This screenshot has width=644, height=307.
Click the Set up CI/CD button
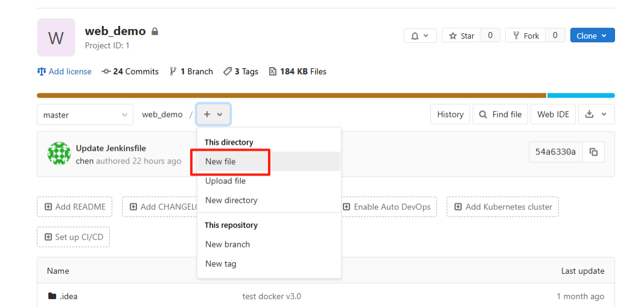point(74,237)
